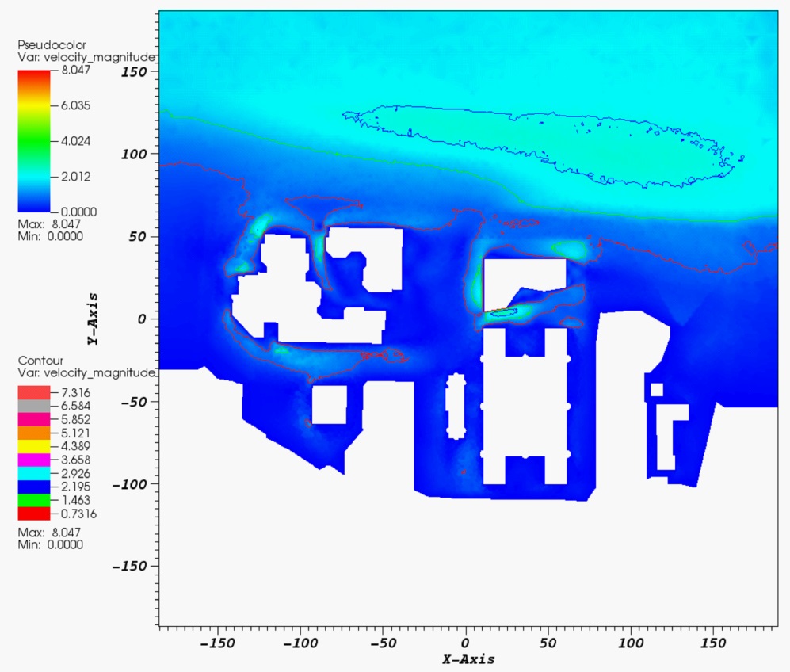Click the X-Axis label
The image size is (790, 672).
pos(468,659)
